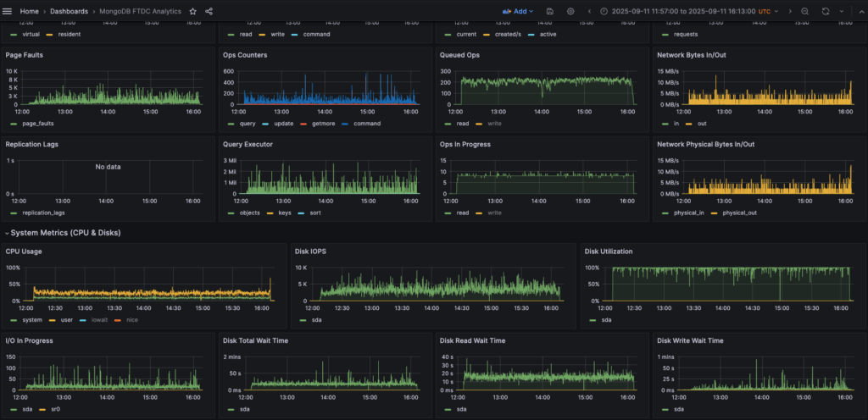Open the time range picker
Viewport: 868px width, 420px height.
click(x=687, y=11)
